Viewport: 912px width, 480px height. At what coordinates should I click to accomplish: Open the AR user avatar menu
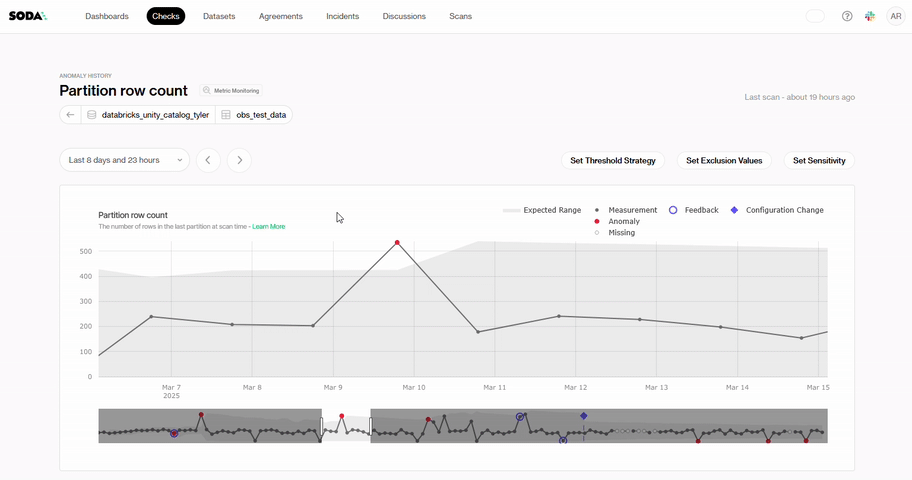895,16
